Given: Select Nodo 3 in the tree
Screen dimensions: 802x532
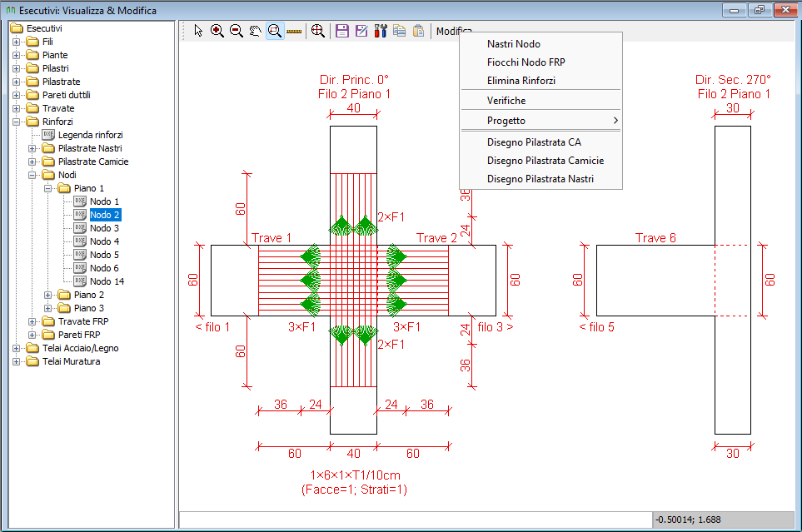Looking at the screenshot, I should [x=104, y=228].
